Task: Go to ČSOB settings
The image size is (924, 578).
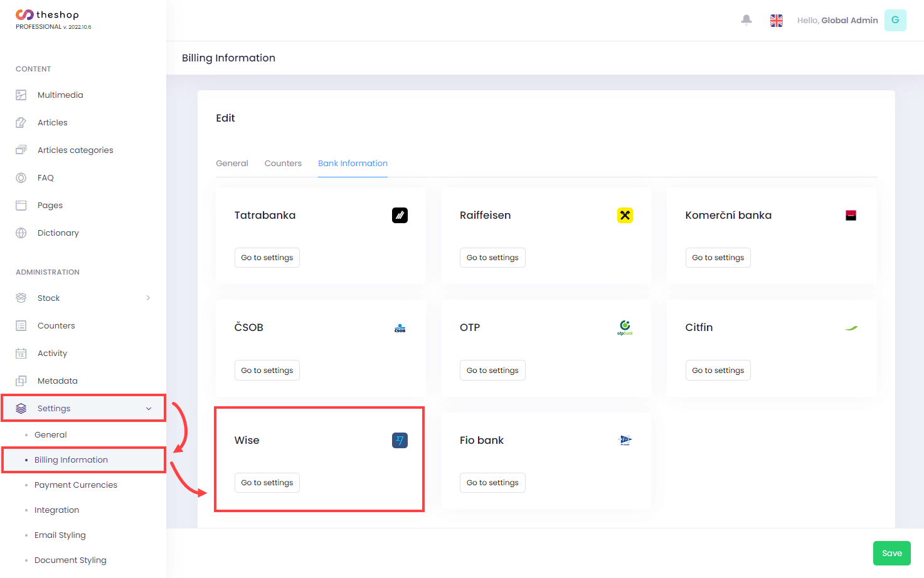Action: (267, 370)
